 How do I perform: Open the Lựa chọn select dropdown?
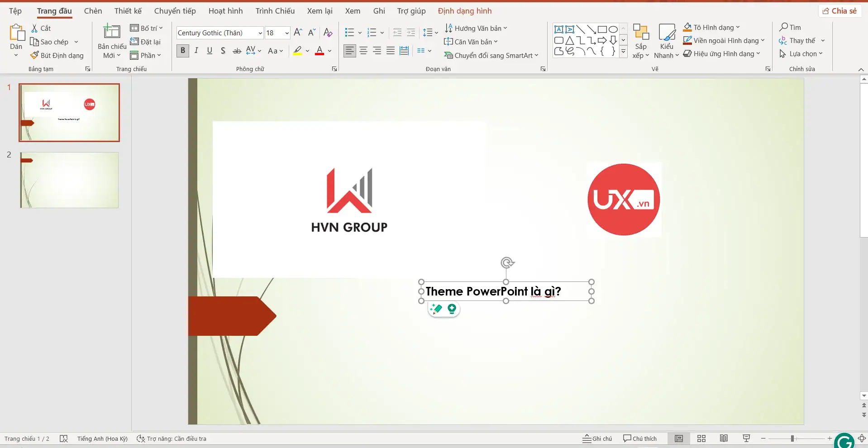coord(801,53)
